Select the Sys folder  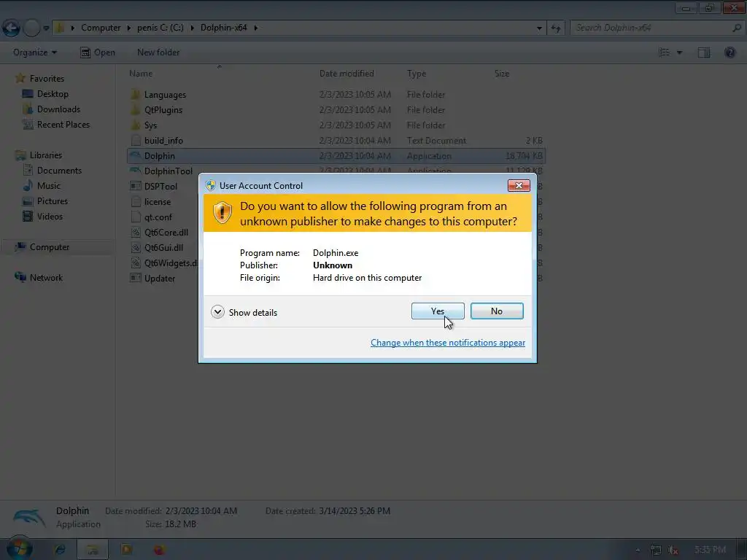pyautogui.click(x=144, y=125)
